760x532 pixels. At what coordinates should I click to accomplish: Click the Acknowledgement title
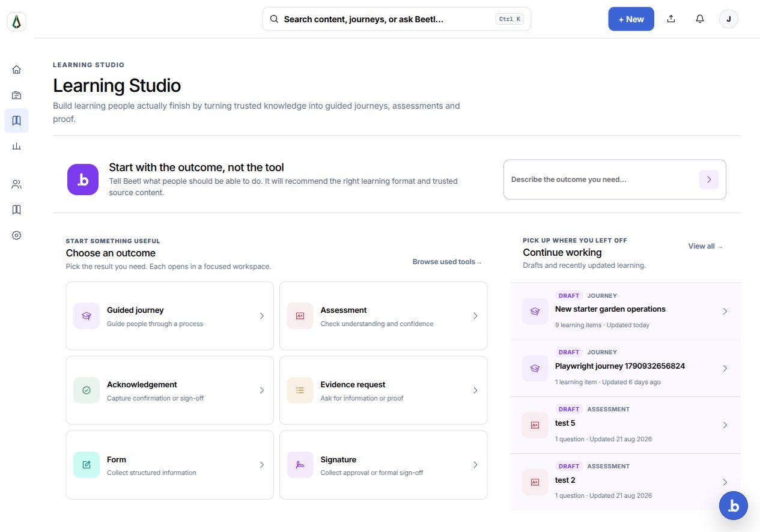point(142,385)
